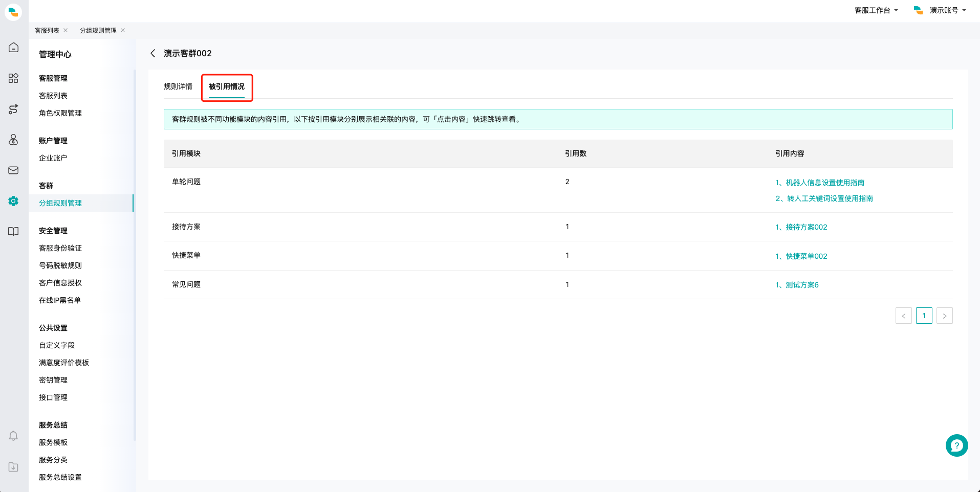Open the apps grid icon in sidebar

pyautogui.click(x=13, y=78)
